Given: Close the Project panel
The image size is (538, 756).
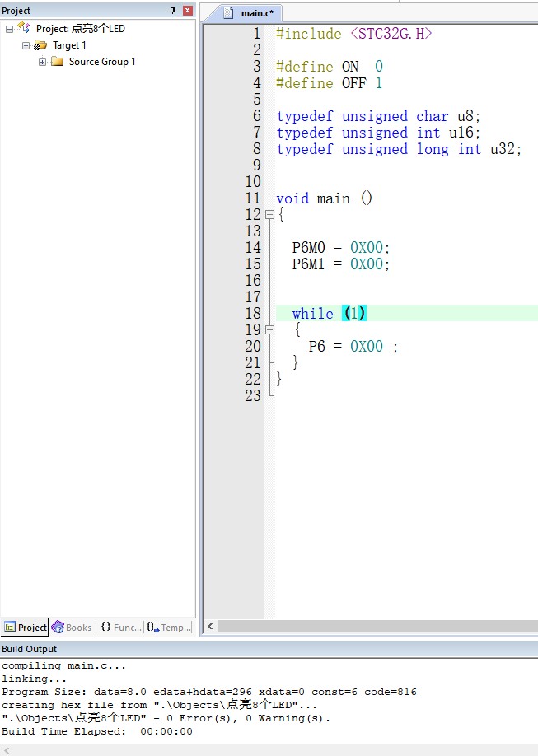Looking at the screenshot, I should (x=187, y=11).
